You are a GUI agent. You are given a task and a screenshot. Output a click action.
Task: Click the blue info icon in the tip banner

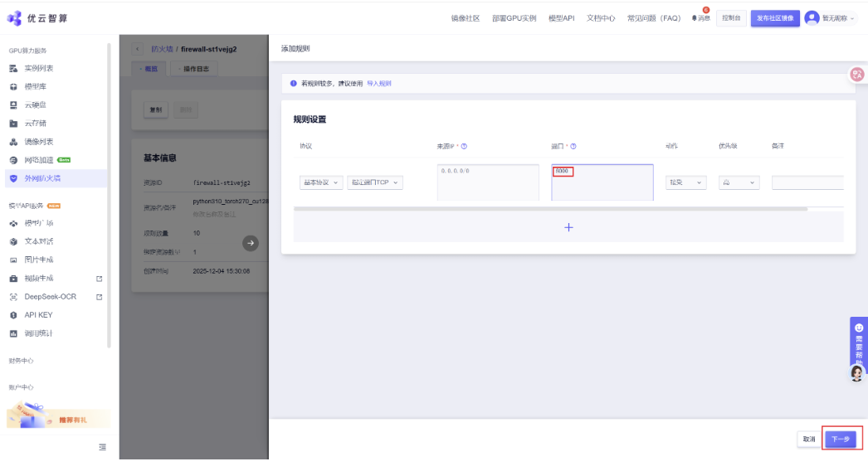pyautogui.click(x=294, y=84)
